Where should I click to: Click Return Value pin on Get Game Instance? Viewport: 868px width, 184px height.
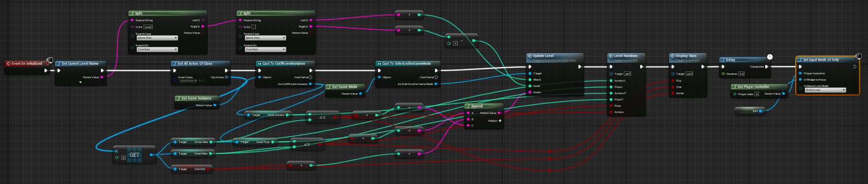click(215, 105)
